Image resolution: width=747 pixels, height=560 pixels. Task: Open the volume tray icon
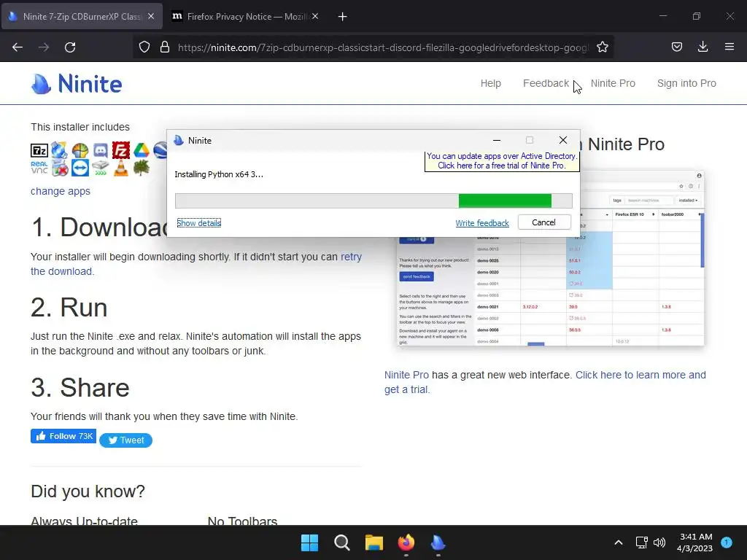click(659, 542)
